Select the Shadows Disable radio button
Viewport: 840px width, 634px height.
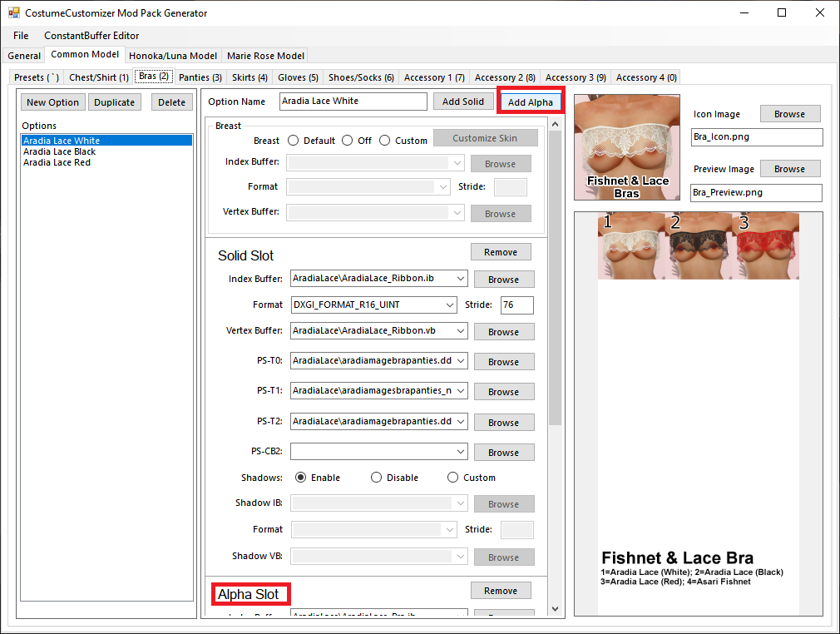click(376, 478)
